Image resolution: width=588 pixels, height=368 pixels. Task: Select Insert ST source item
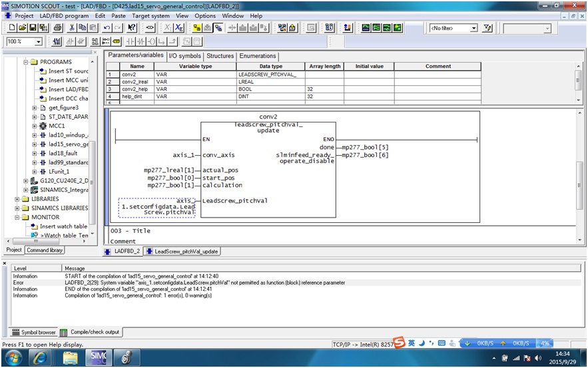(x=68, y=71)
